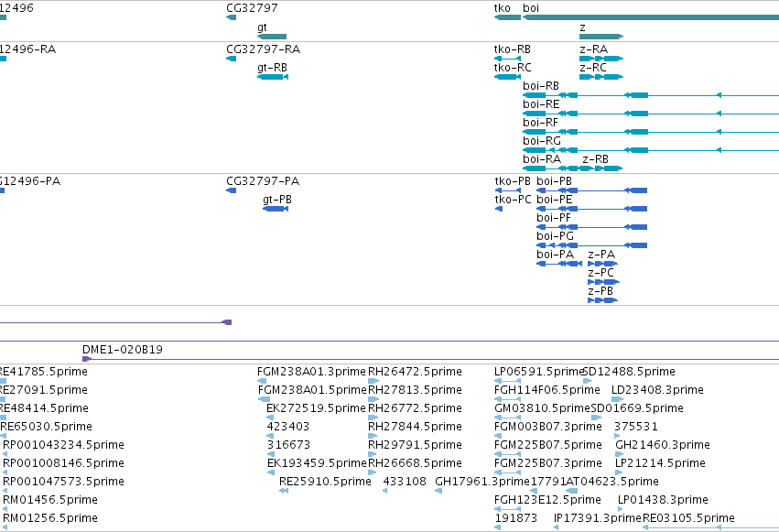The height and width of the screenshot is (532, 779).
Task: Select the z-RC transcript
Action: click(601, 77)
